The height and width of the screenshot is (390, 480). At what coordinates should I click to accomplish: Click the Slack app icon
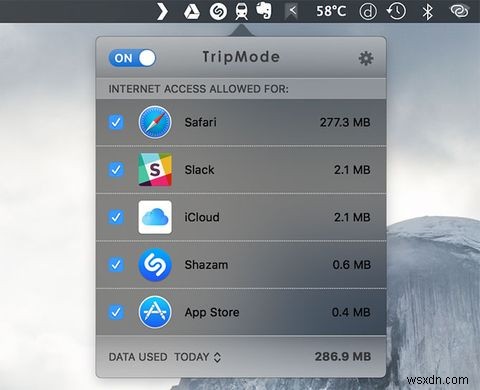tap(155, 170)
